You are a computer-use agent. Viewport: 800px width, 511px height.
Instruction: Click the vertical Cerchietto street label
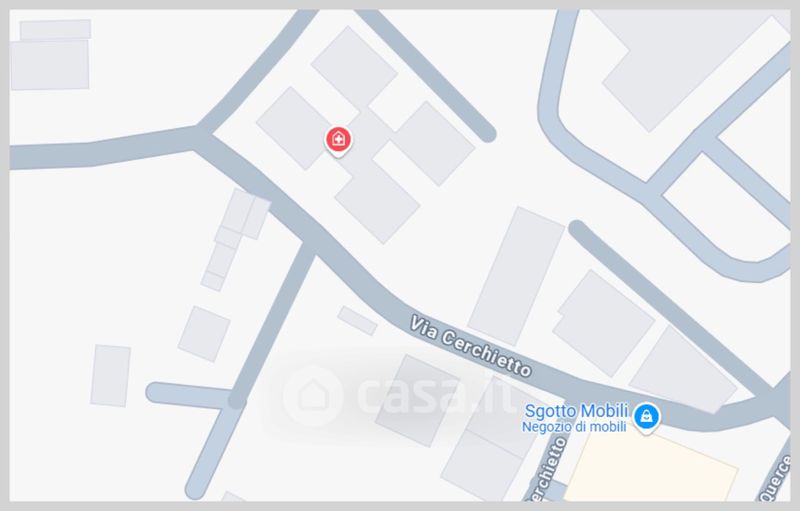pyautogui.click(x=547, y=470)
